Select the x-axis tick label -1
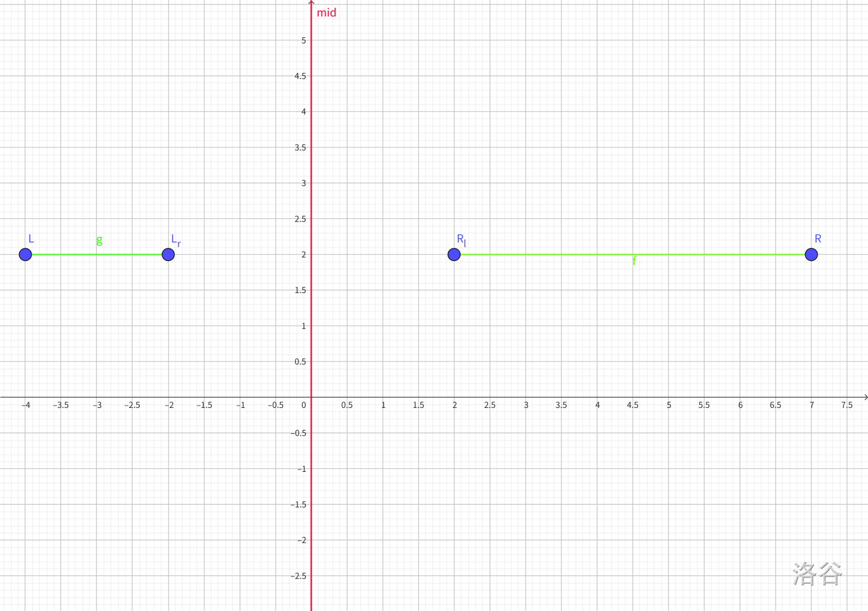This screenshot has width=868, height=611. point(240,405)
